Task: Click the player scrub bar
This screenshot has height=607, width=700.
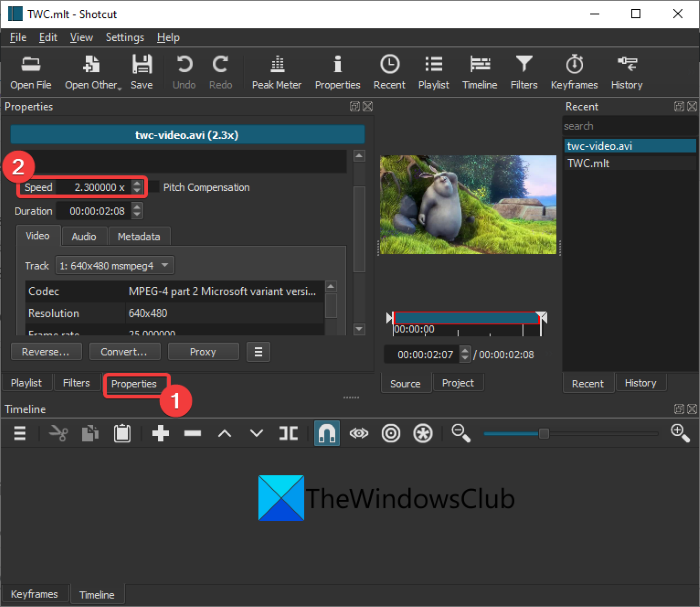Action: click(467, 318)
